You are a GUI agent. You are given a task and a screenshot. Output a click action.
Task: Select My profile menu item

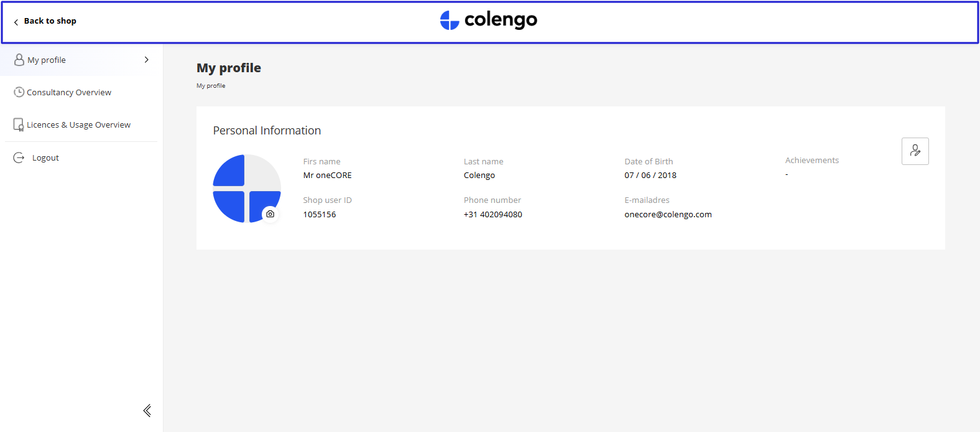point(47,60)
